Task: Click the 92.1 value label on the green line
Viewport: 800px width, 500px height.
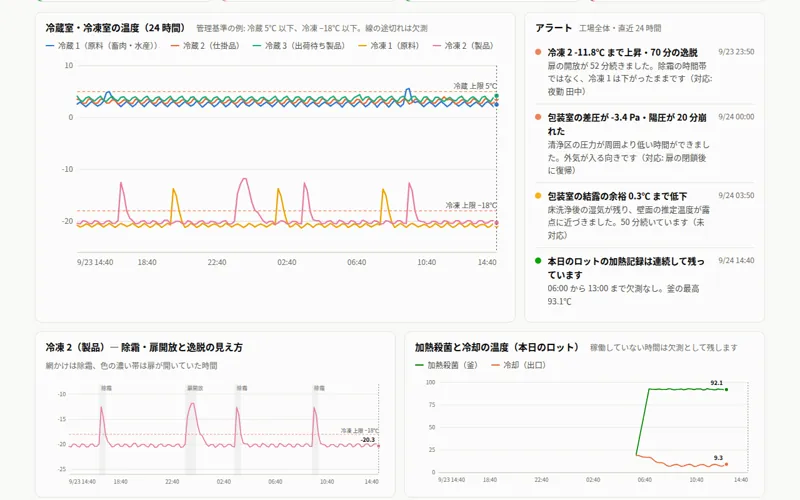Action: pos(716,383)
